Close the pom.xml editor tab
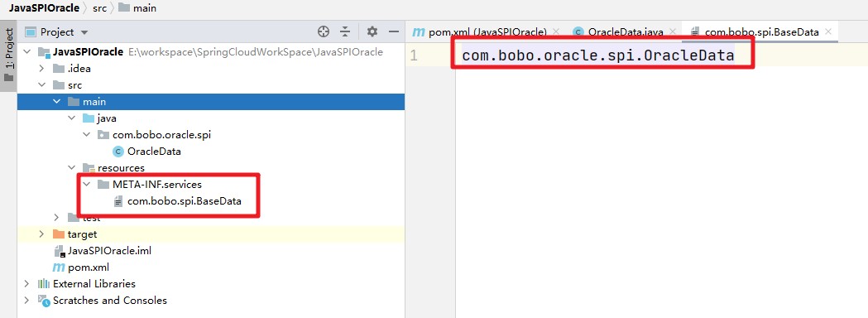868x318 pixels. [556, 31]
